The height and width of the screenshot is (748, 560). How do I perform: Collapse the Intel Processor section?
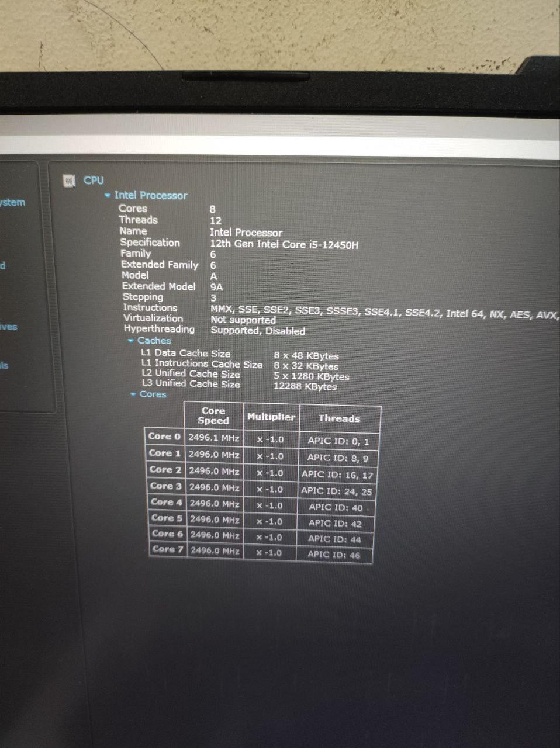[x=108, y=195]
